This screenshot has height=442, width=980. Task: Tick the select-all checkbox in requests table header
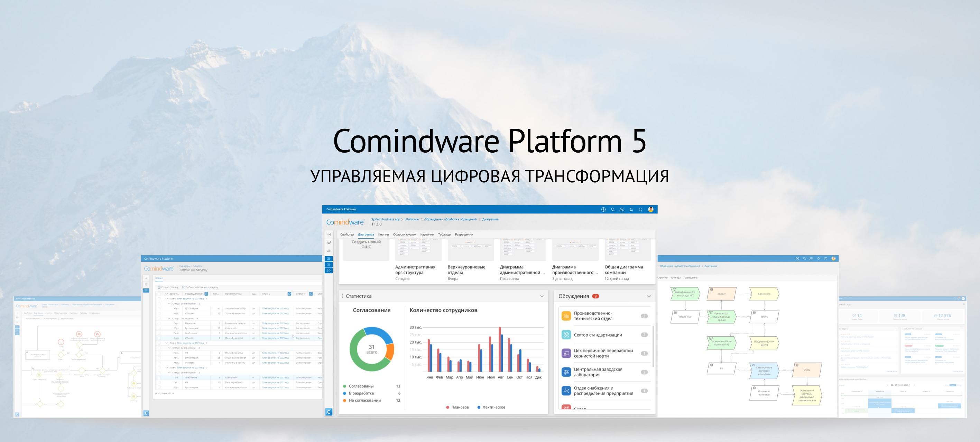click(x=159, y=294)
